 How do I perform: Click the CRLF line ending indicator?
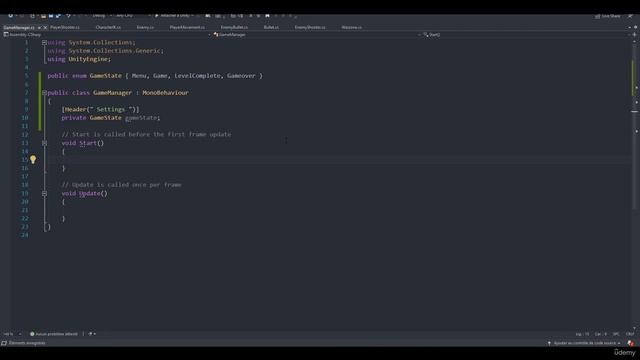pos(630,334)
